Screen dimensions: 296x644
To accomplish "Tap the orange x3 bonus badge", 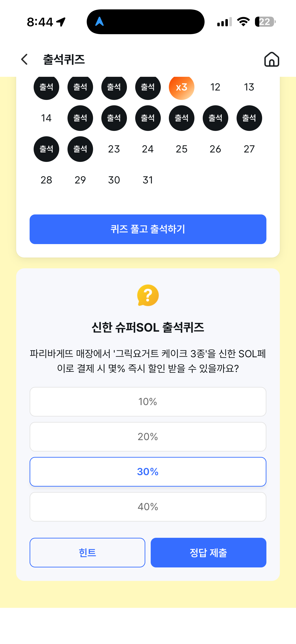I will point(181,87).
